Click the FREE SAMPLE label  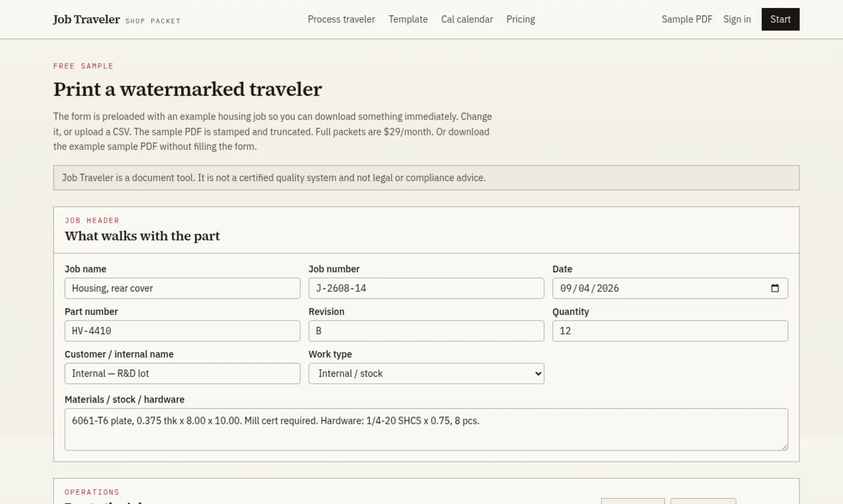[x=84, y=66]
